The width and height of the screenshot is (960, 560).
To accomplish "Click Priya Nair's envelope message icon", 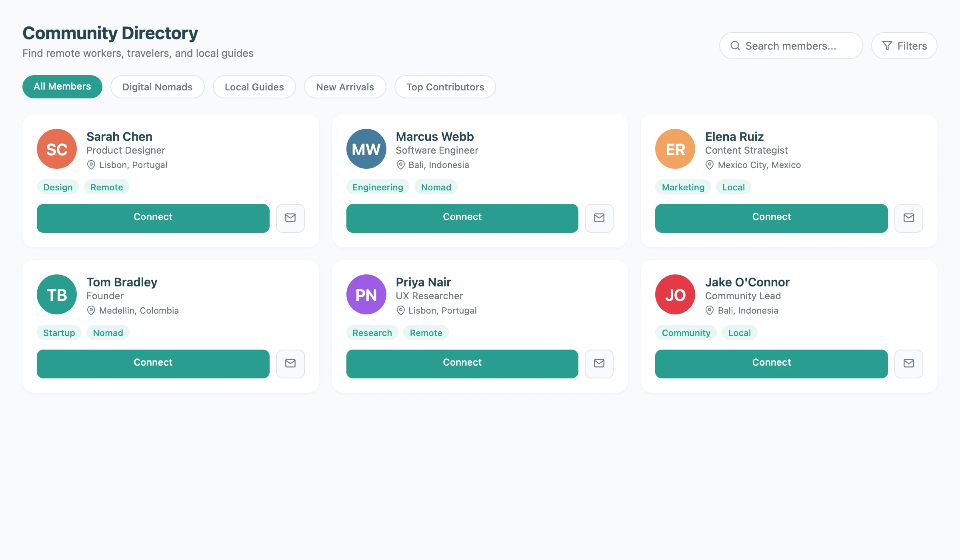I will (599, 364).
